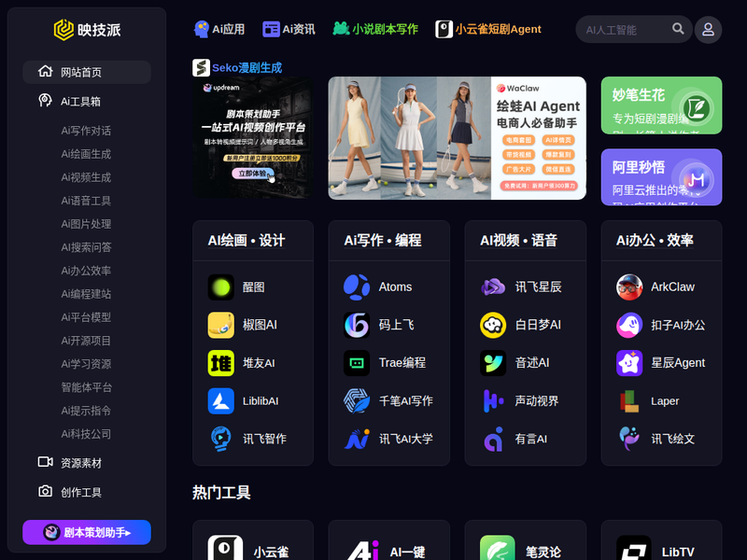Open the LiblibAI blue icon
Image resolution: width=747 pixels, height=560 pixels.
click(220, 401)
